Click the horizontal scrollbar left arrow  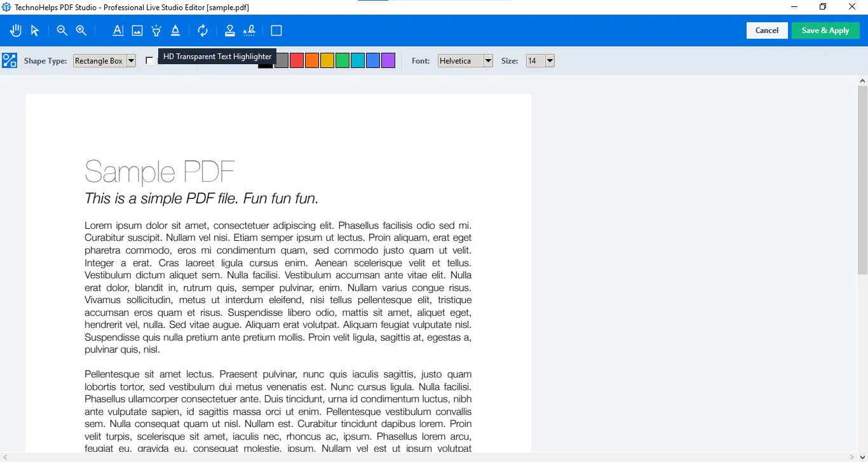click(5, 458)
